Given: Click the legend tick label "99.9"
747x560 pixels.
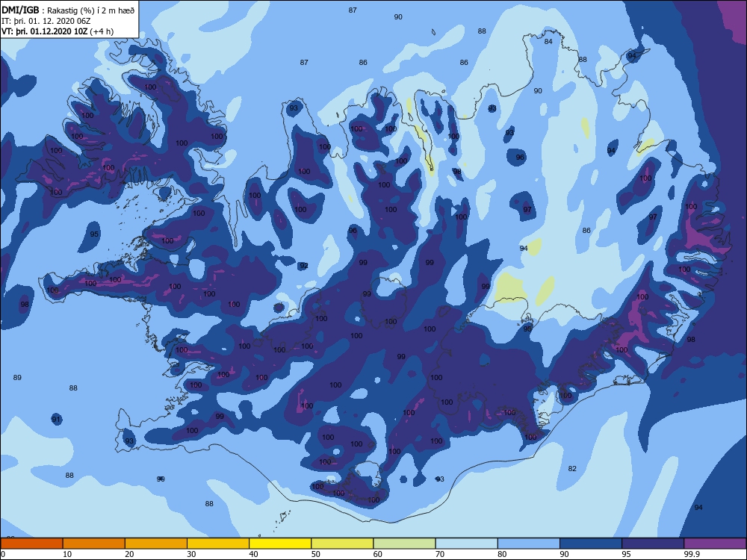Looking at the screenshot, I should (692, 554).
